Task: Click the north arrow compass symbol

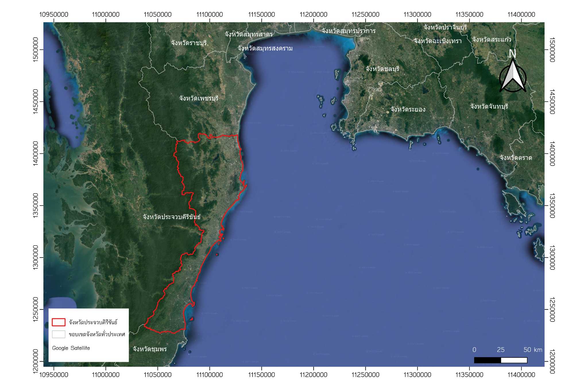Action: pos(513,76)
